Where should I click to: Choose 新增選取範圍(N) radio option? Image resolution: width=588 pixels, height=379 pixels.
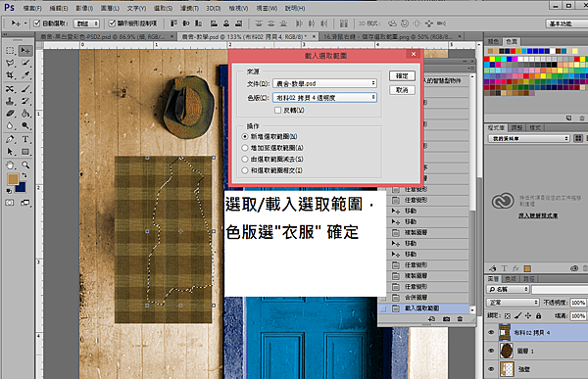245,136
